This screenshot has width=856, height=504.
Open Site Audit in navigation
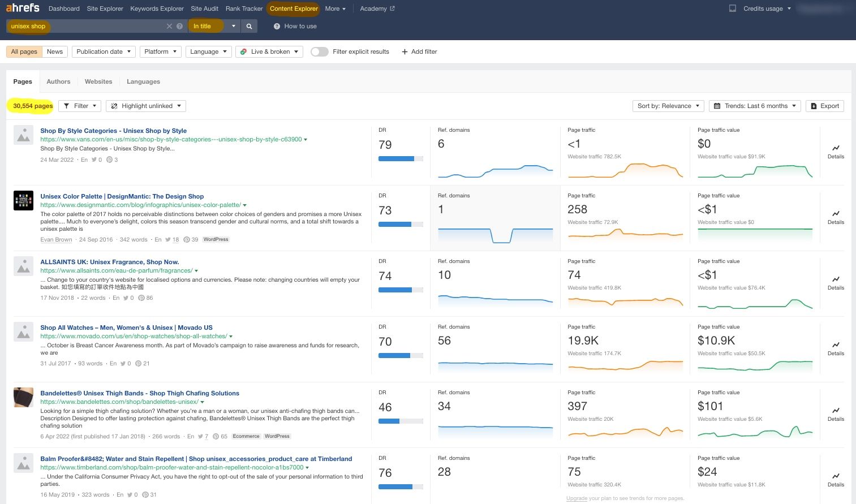[x=204, y=8]
